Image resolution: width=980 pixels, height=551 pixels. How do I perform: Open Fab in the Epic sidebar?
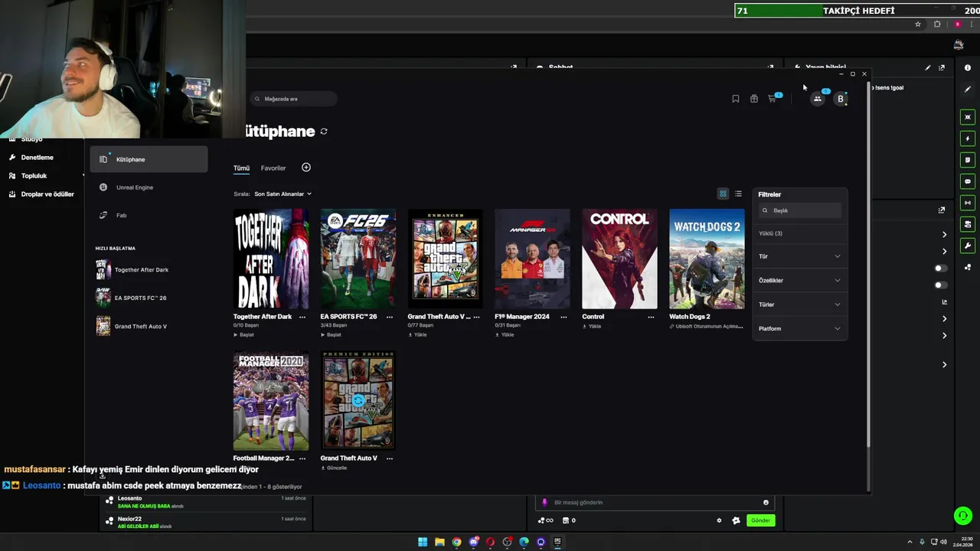149,215
